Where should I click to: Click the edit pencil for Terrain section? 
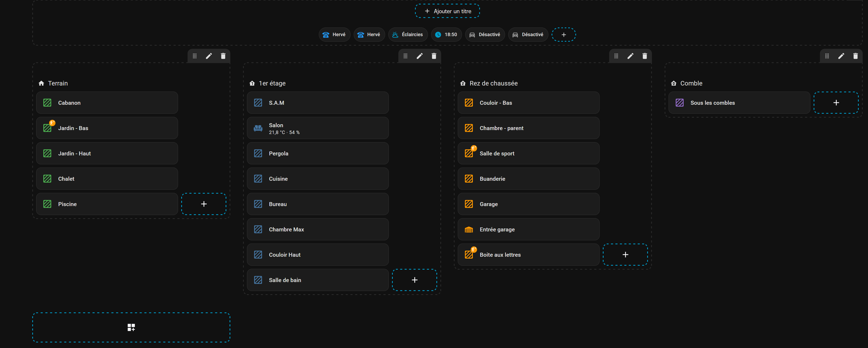[x=209, y=56]
